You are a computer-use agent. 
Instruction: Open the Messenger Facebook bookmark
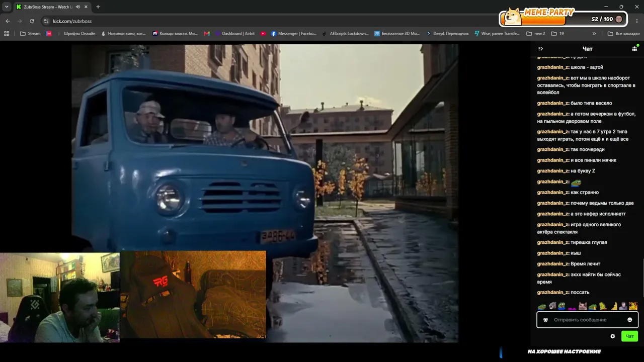click(294, 34)
